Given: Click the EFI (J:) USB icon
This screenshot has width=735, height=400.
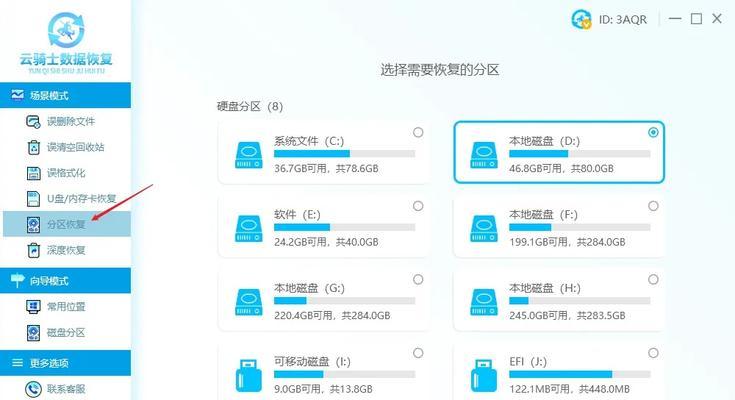Looking at the screenshot, I should (x=484, y=376).
